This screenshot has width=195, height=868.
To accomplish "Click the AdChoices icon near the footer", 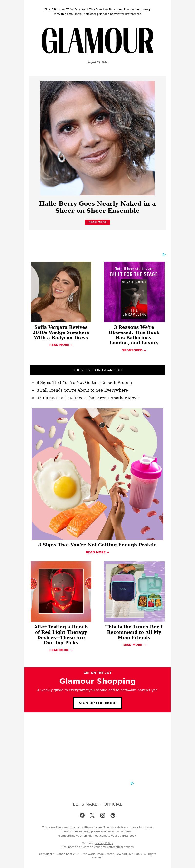I will 132,783.
